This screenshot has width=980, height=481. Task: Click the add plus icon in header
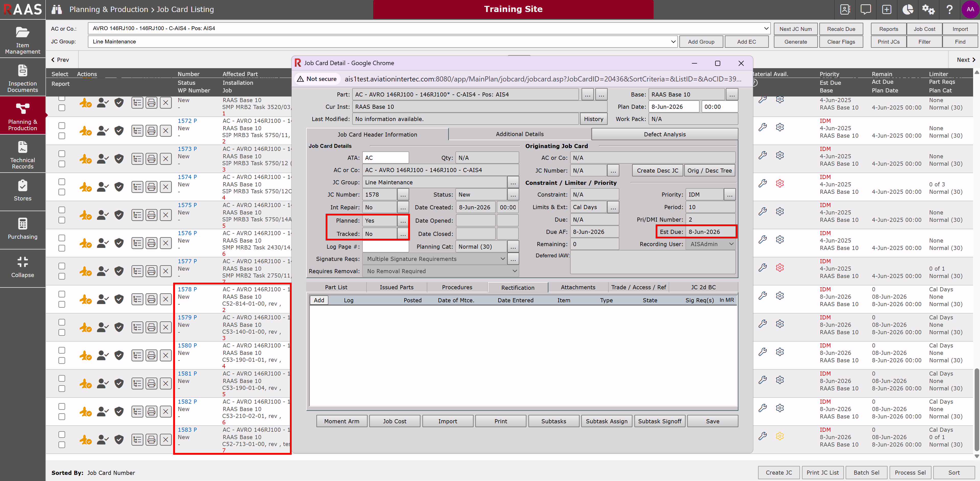[x=887, y=9]
